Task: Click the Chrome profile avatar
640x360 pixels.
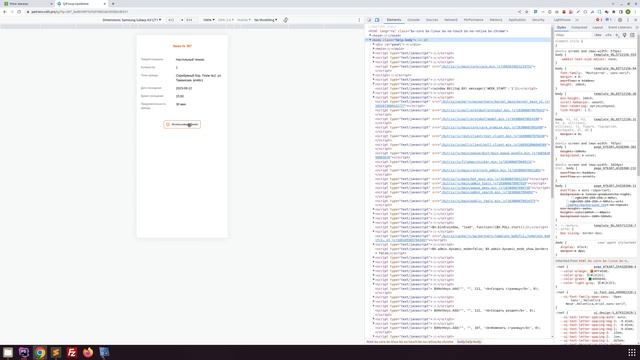Action: [x=628, y=12]
